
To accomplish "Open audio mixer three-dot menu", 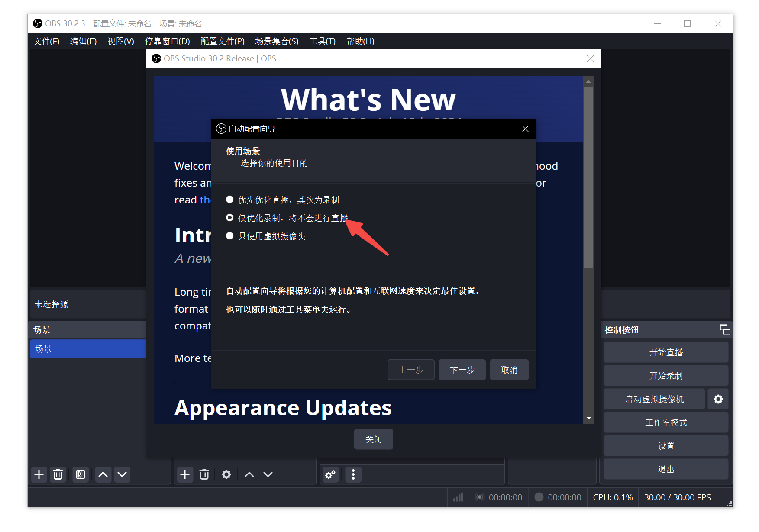I will coord(353,474).
